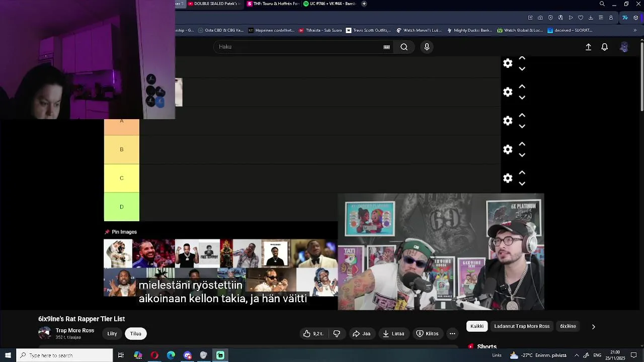This screenshot has width=644, height=362.
Task: Open a new browser tab
Action: (x=364, y=4)
